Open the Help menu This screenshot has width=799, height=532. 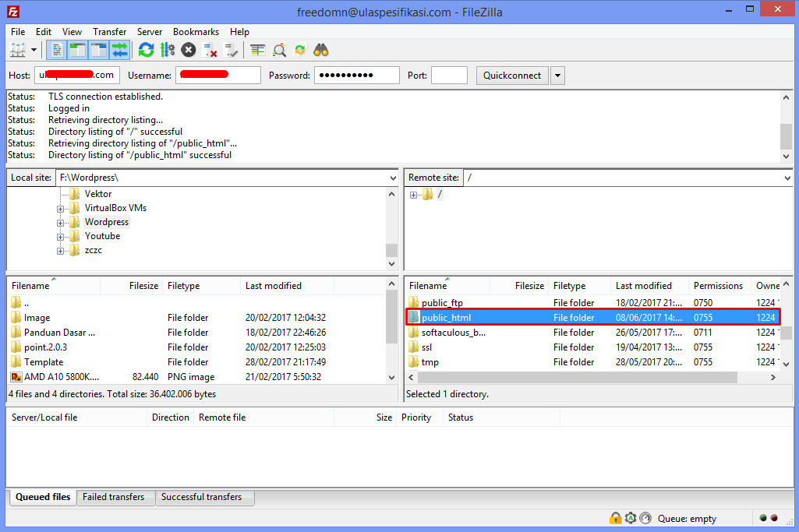(x=239, y=32)
